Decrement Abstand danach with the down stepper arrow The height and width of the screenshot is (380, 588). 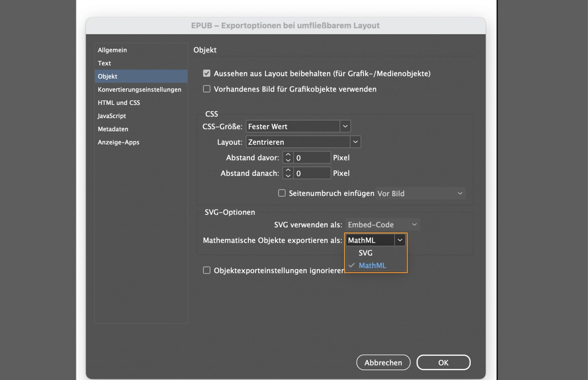click(288, 176)
